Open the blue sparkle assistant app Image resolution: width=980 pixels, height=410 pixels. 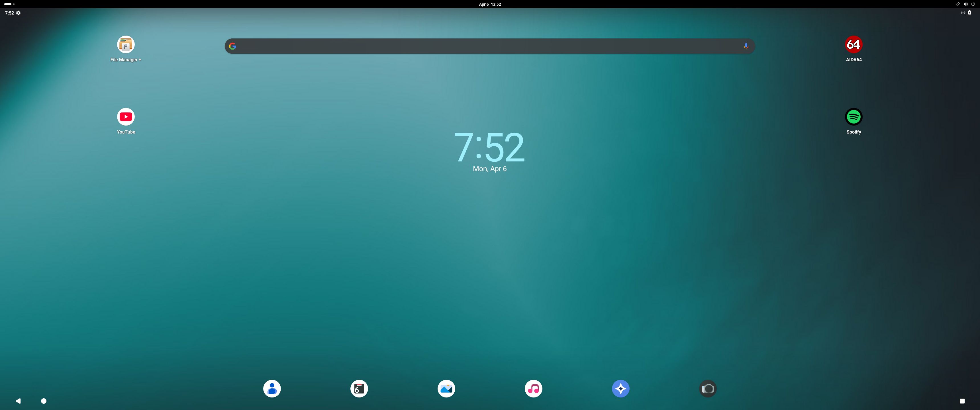tap(620, 389)
